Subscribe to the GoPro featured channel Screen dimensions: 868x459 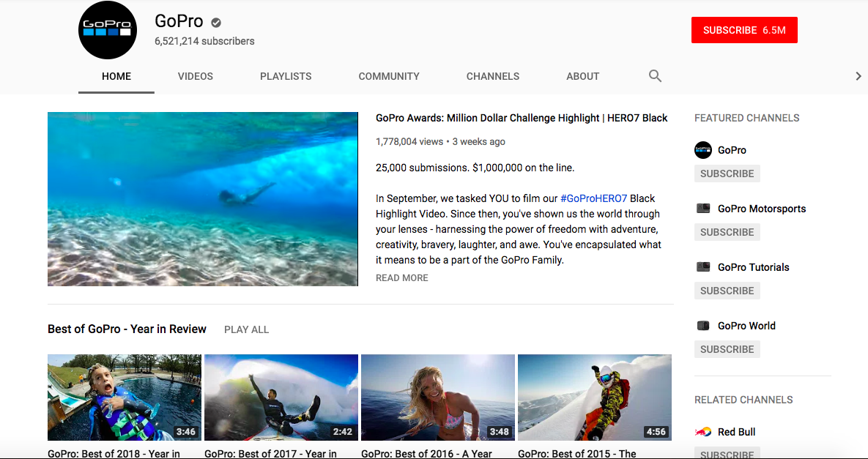click(x=727, y=173)
